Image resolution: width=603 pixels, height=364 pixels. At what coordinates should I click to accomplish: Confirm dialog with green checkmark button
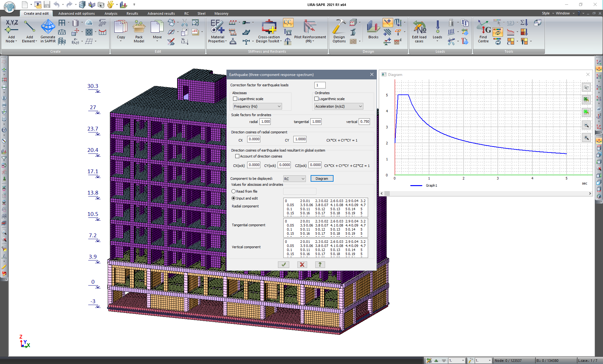[283, 265]
